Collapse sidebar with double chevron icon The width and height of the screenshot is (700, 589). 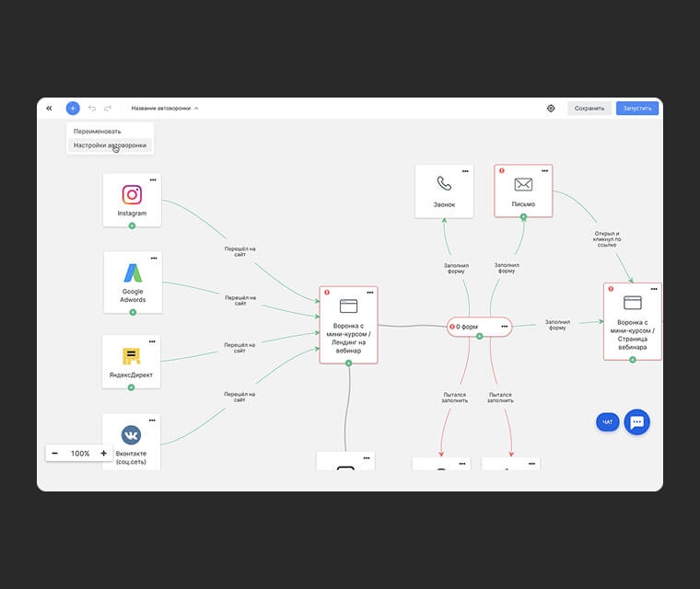click(49, 108)
